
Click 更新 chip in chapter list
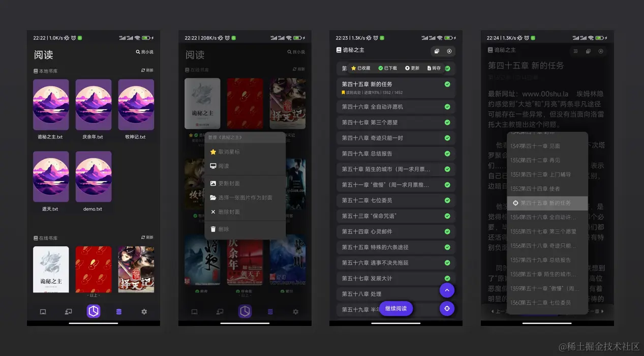(x=412, y=68)
